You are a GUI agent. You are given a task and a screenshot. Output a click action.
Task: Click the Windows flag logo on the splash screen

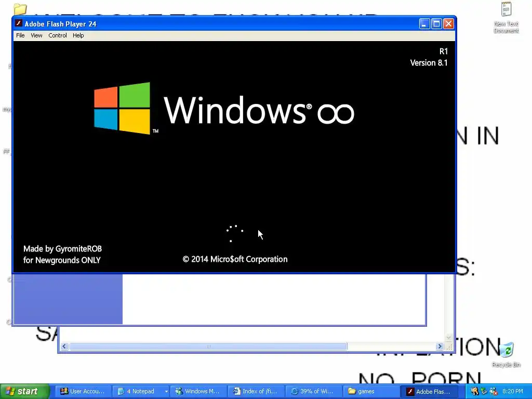point(122,108)
